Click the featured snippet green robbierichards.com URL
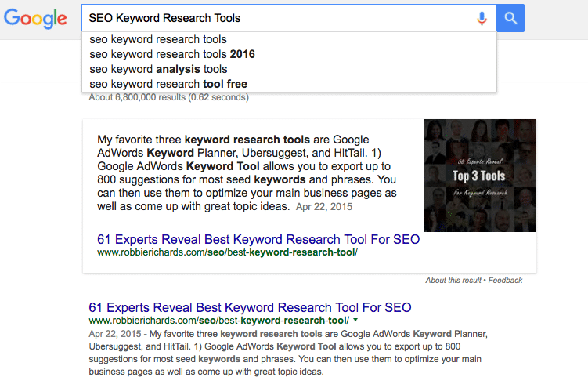Screen dimensions: 588x388 227,252
